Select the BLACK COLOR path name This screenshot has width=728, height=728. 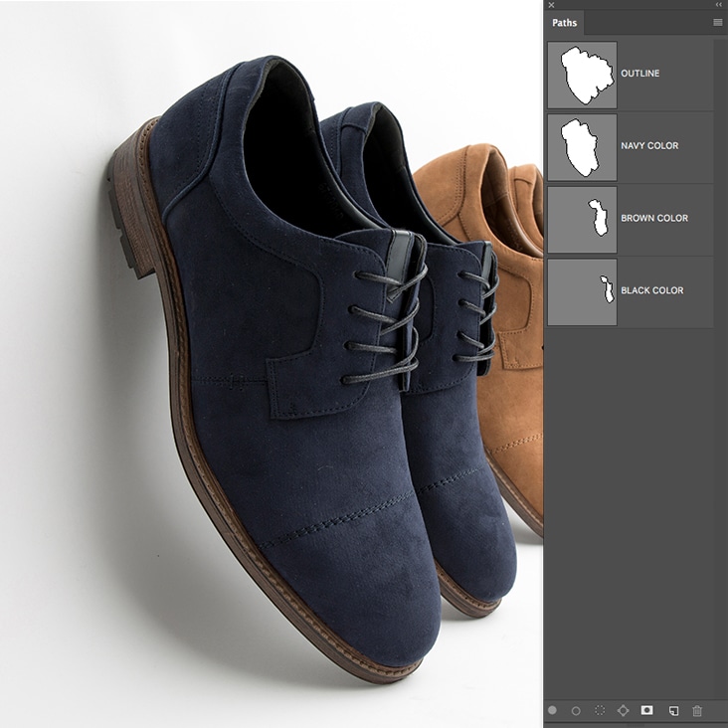[x=651, y=291]
